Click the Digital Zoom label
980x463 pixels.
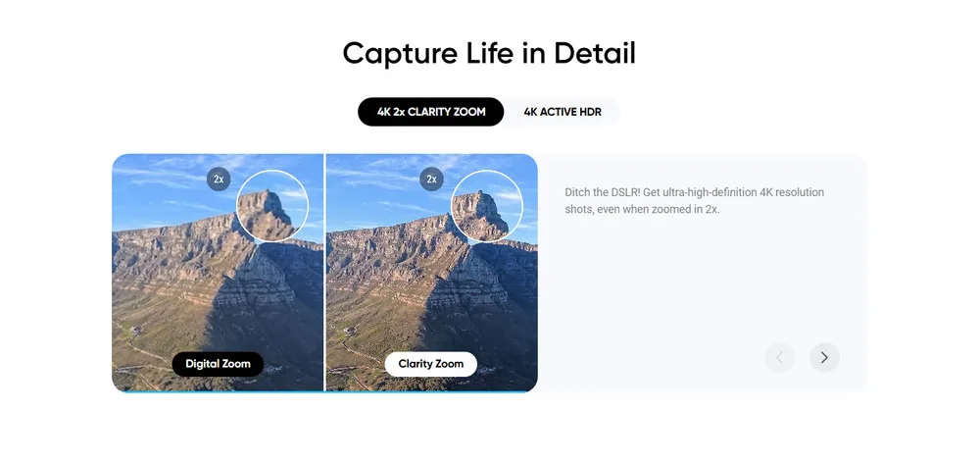tap(218, 364)
